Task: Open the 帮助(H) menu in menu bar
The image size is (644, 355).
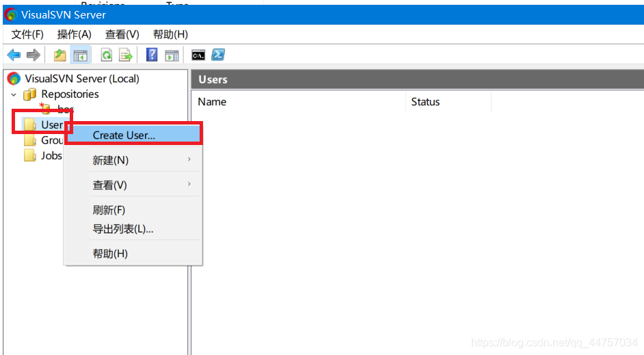Action: [x=170, y=34]
